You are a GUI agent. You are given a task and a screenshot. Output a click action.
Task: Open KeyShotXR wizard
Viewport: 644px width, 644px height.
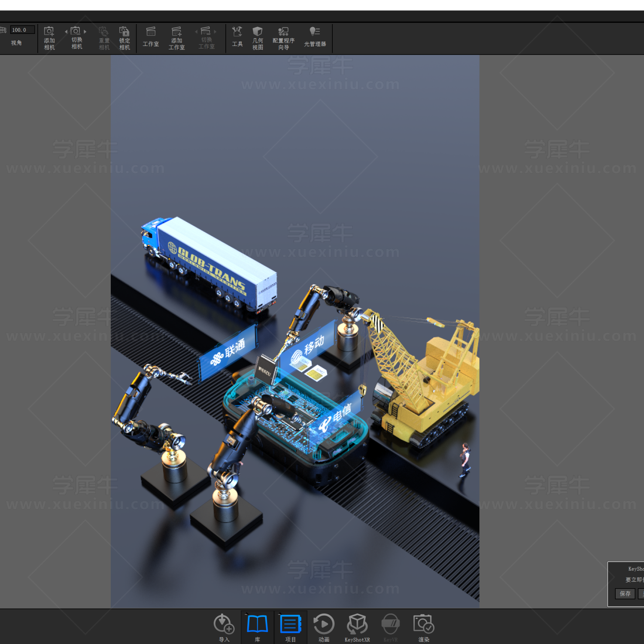tap(357, 628)
